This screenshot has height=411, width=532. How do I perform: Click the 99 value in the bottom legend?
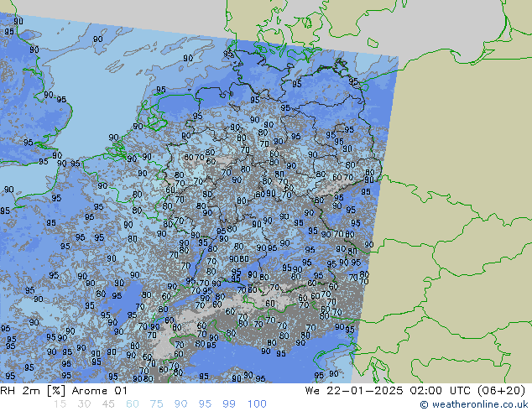(229, 404)
